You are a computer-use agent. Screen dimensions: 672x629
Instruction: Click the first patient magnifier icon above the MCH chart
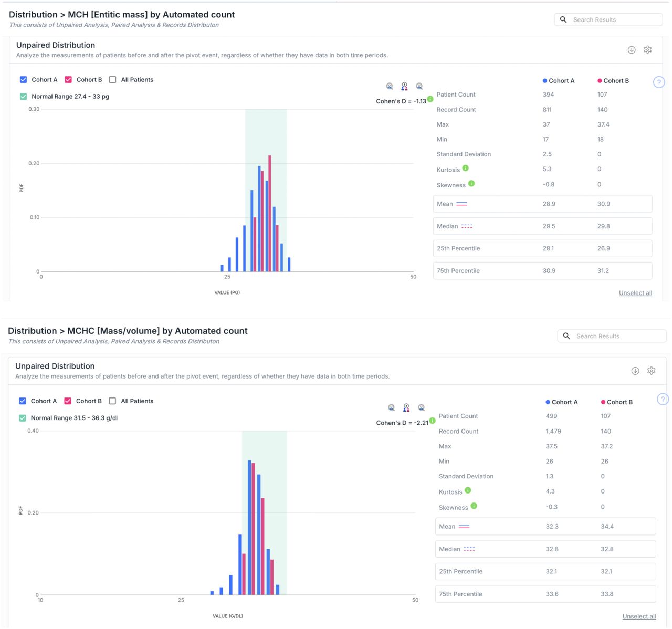click(390, 86)
